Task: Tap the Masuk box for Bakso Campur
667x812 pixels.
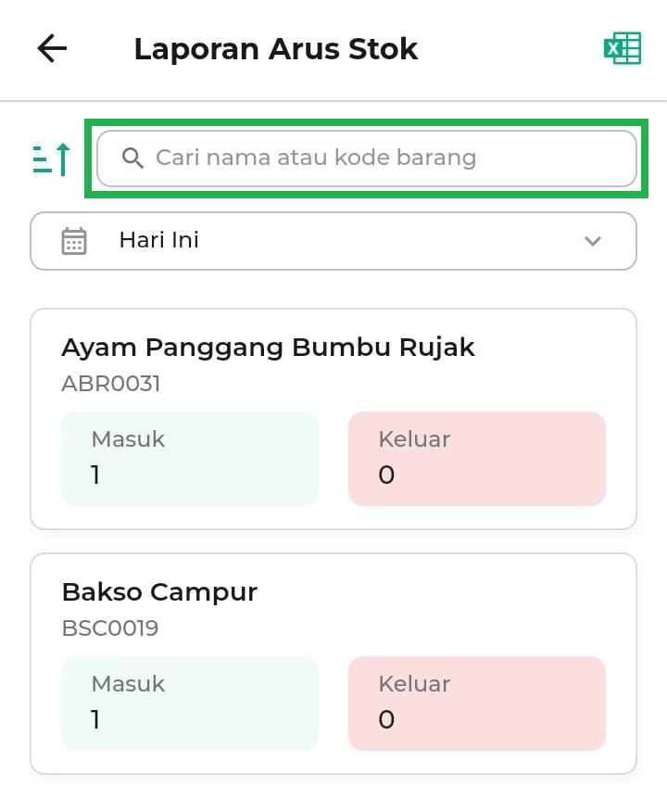Action: (x=190, y=704)
